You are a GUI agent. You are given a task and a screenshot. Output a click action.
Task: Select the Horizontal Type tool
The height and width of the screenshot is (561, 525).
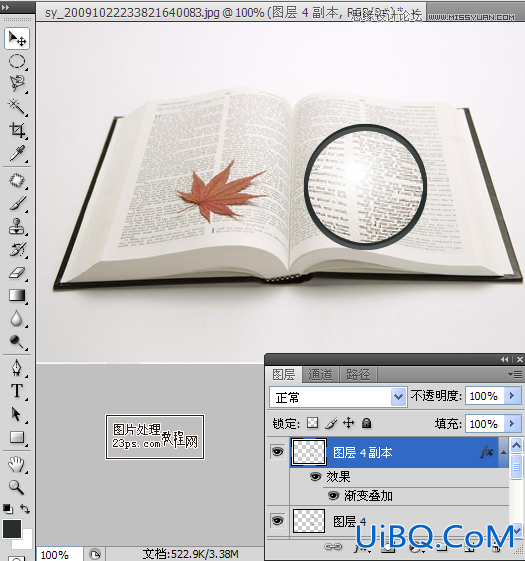17,391
